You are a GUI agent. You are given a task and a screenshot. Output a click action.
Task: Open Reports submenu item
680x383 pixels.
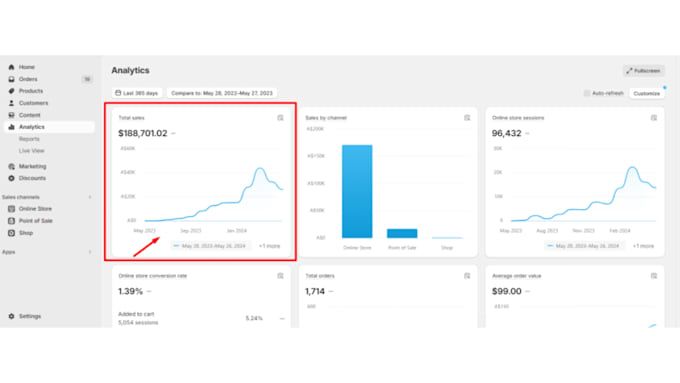click(x=29, y=139)
